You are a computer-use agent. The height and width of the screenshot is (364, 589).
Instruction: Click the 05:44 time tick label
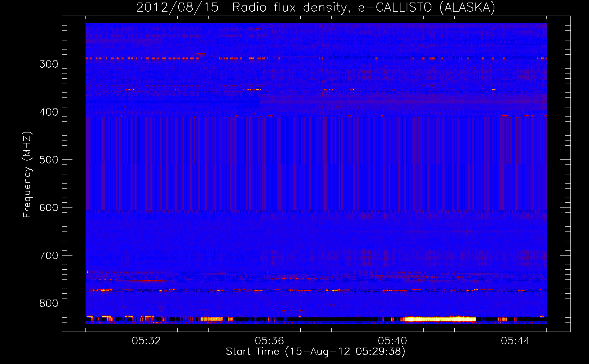[x=515, y=341]
